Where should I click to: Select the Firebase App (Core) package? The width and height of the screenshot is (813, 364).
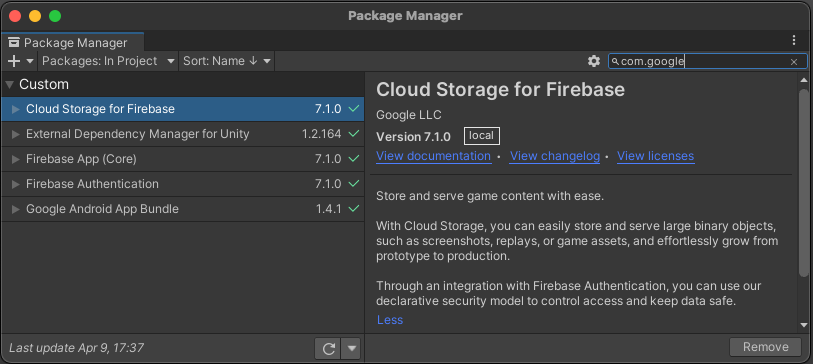pyautogui.click(x=183, y=159)
